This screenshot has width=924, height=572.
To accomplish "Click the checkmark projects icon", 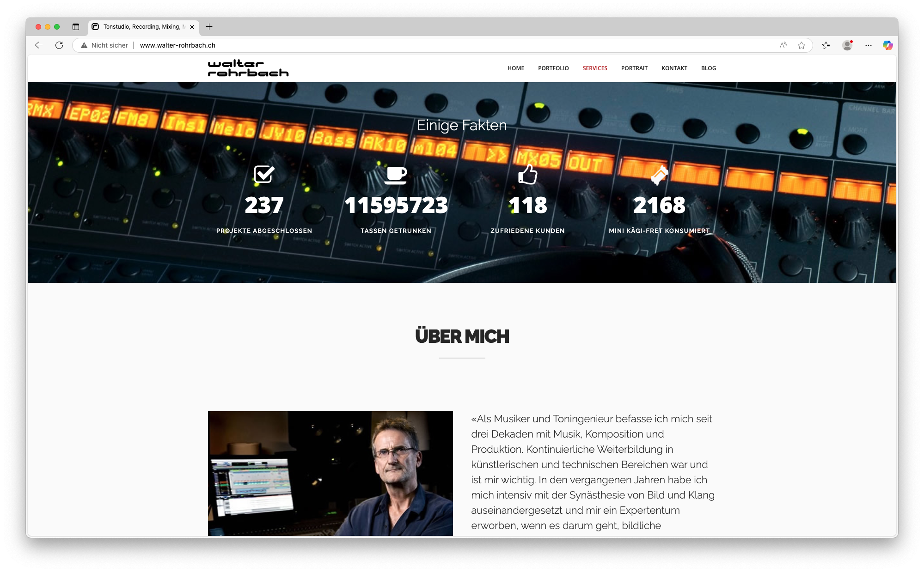I will (x=264, y=174).
